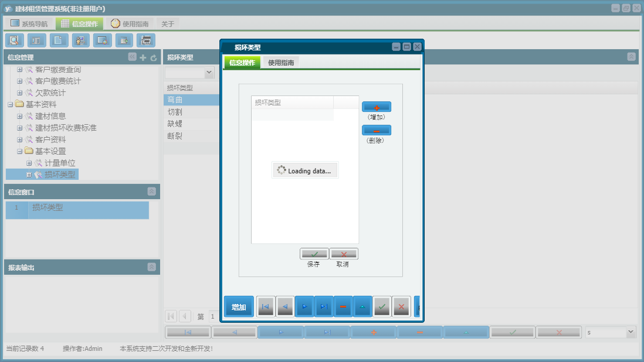Image resolution: width=644 pixels, height=362 pixels.
Task: Click first record button in main bottom navigator
Action: click(188, 332)
